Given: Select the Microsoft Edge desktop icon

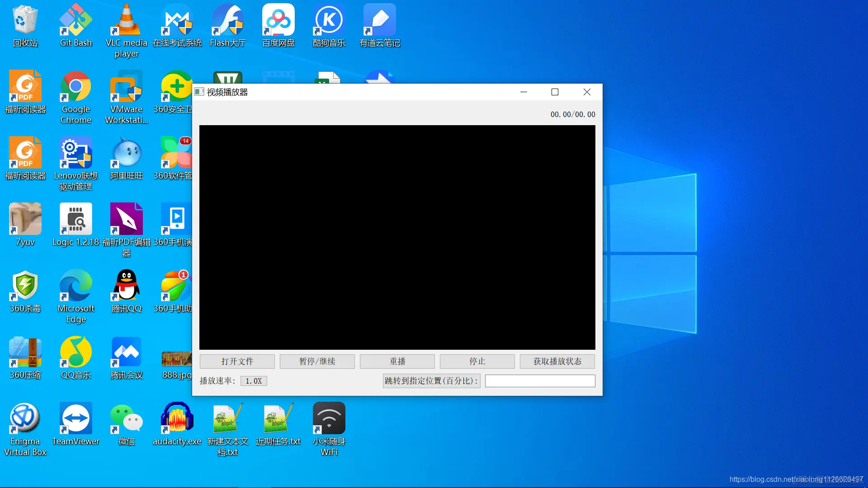Looking at the screenshot, I should (76, 286).
